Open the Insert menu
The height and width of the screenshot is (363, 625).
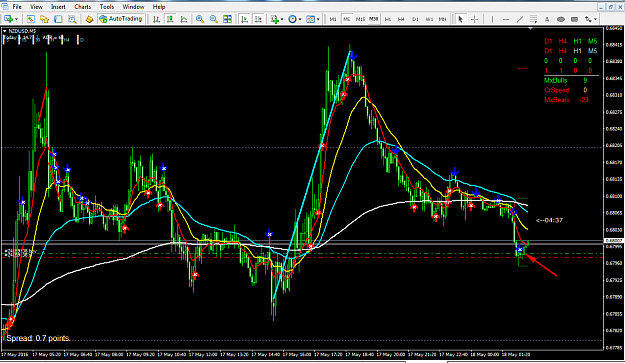58,7
